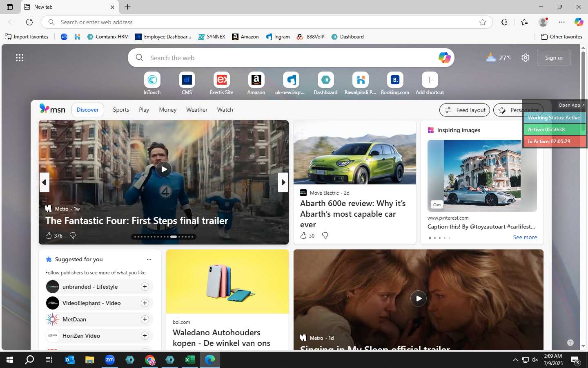Open Other favorites folder

point(561,37)
